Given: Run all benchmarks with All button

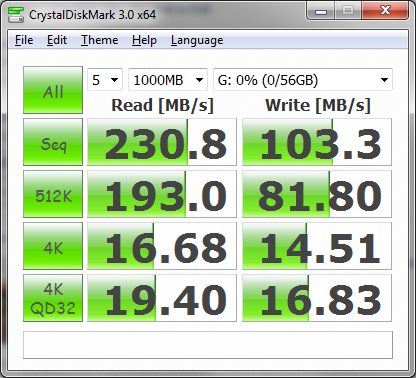Looking at the screenshot, I should click(x=53, y=90).
